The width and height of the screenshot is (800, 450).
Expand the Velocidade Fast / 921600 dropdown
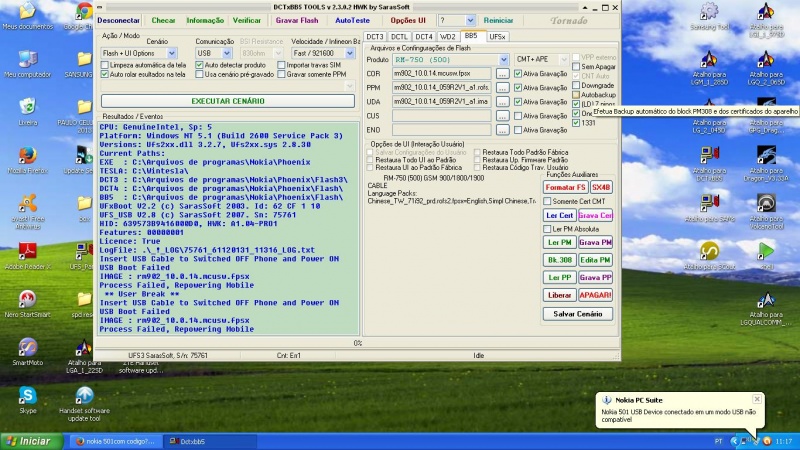[x=349, y=53]
